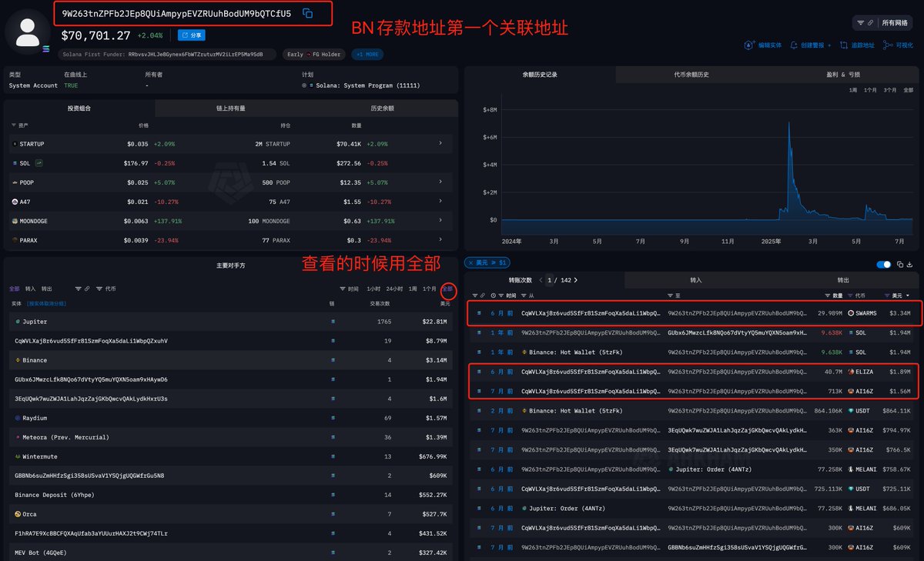The image size is (924, 561).
Task: Copy transfers with the copy icon
Action: point(900,265)
